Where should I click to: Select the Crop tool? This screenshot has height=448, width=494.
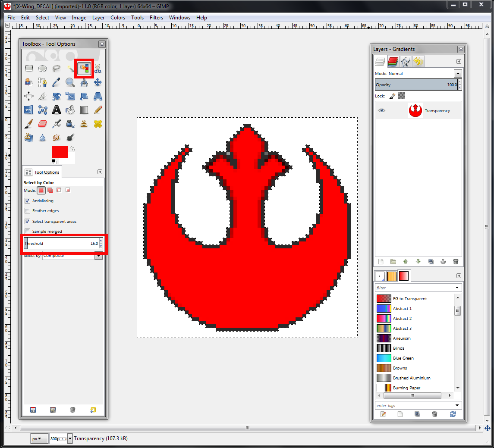[x=43, y=96]
